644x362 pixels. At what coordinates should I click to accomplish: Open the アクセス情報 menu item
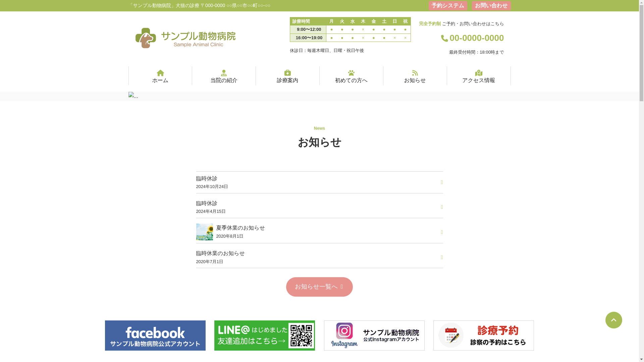point(479,76)
